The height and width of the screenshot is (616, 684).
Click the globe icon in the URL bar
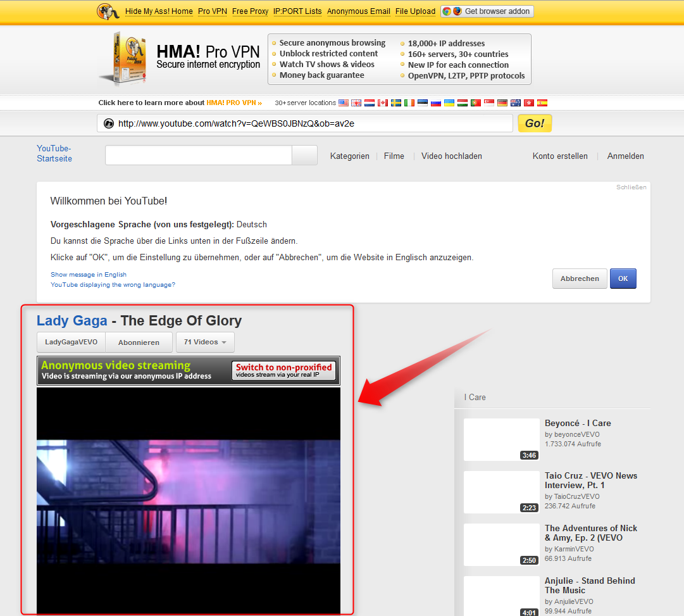coord(108,123)
